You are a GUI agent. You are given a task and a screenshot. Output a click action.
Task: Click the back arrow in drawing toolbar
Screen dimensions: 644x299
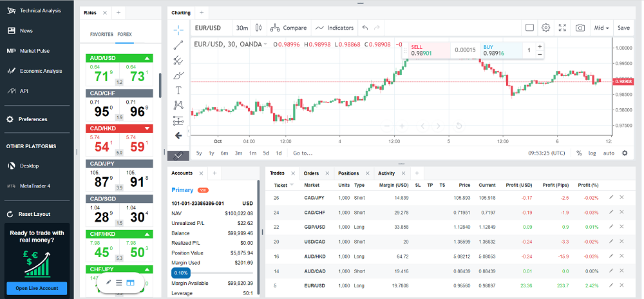178,135
